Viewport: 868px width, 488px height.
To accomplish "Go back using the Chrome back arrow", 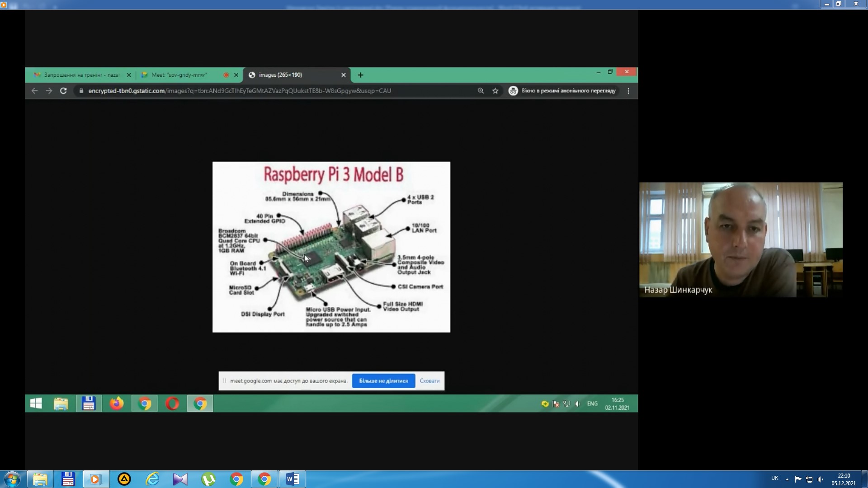I will tap(34, 91).
